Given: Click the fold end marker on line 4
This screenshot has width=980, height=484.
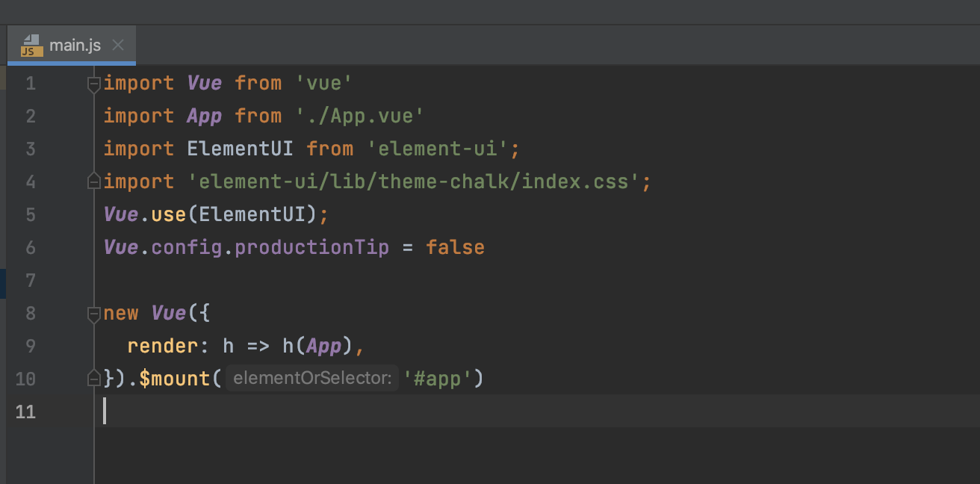Looking at the screenshot, I should 94,181.
